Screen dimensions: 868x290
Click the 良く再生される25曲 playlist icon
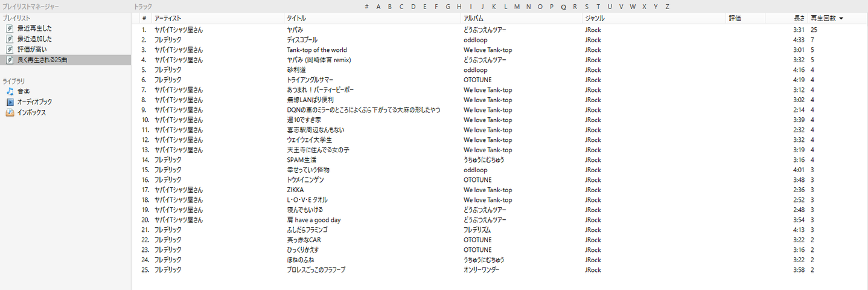pos(9,60)
